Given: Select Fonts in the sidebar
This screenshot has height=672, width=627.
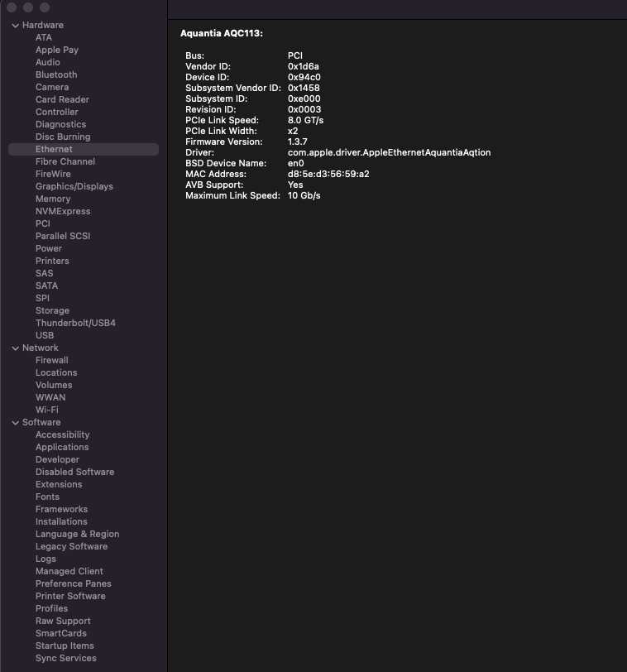Looking at the screenshot, I should pyautogui.click(x=47, y=497).
